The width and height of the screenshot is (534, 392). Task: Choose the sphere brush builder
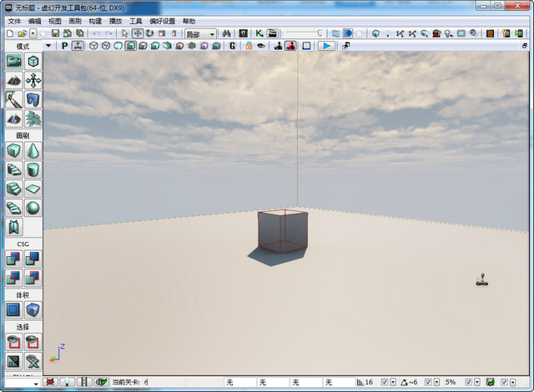[33, 208]
